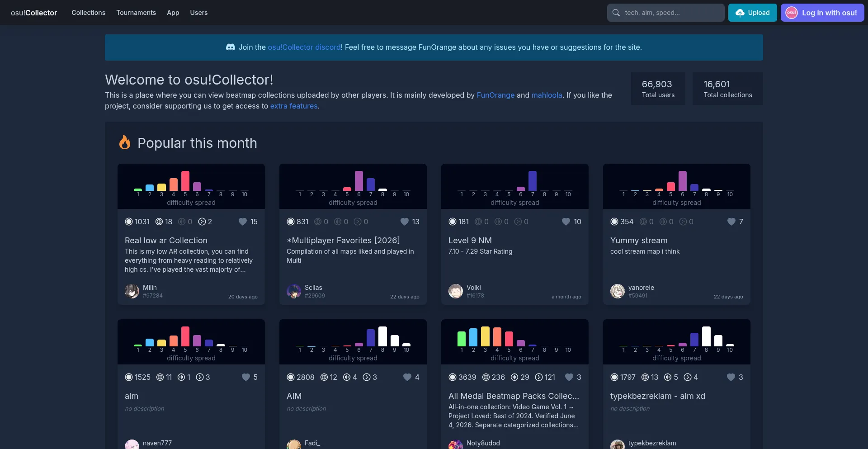Open Real low ar Collection title
Viewport: 868px width, 449px height.
166,241
